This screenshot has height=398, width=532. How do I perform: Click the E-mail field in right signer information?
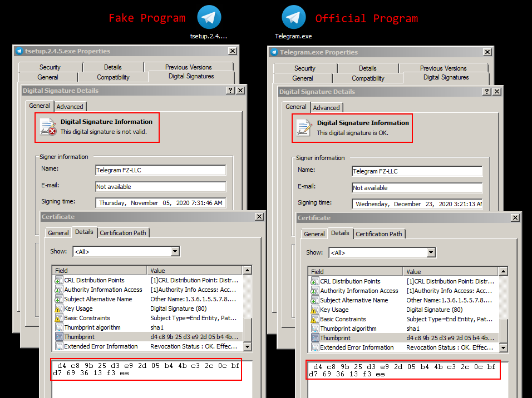(417, 187)
